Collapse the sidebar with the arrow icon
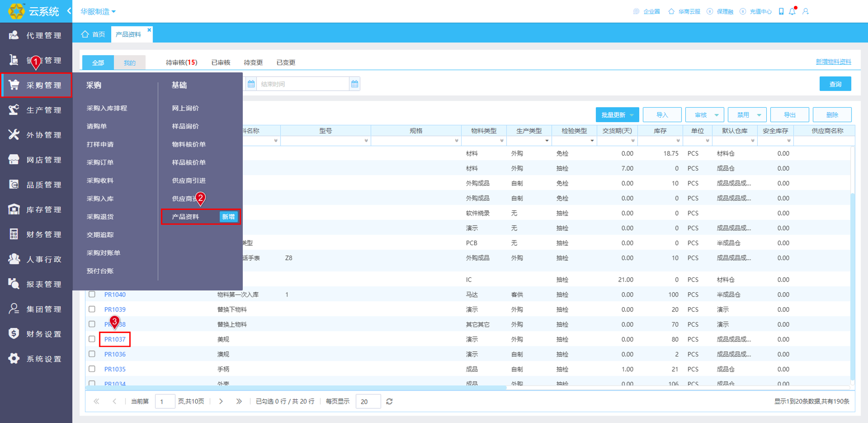Viewport: 868px width, 423px height. click(x=69, y=11)
